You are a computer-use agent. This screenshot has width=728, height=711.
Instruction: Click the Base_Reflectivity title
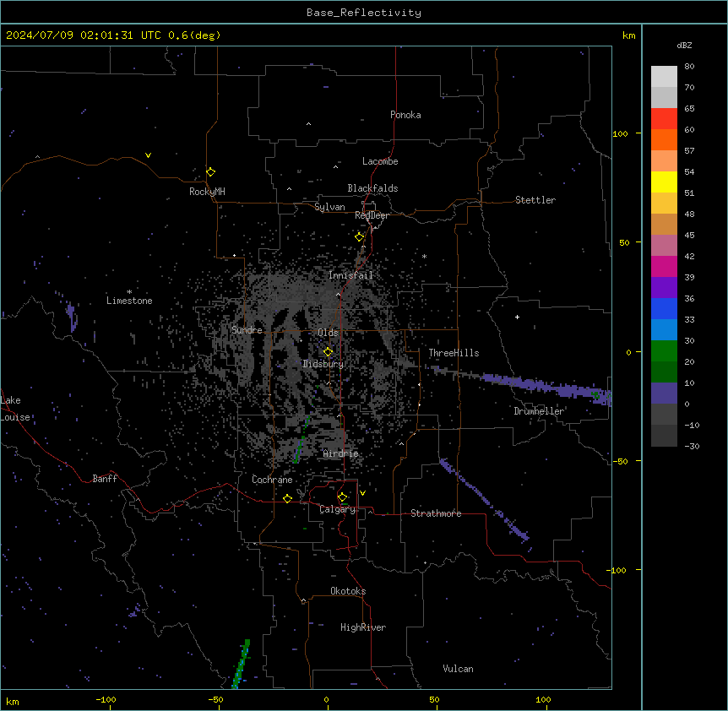pyautogui.click(x=364, y=13)
